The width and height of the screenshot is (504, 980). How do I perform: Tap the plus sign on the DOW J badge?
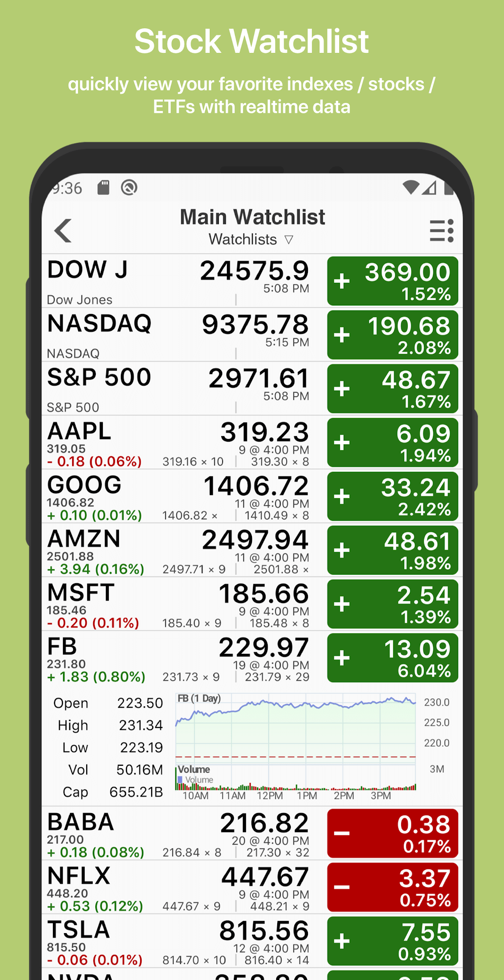click(342, 281)
